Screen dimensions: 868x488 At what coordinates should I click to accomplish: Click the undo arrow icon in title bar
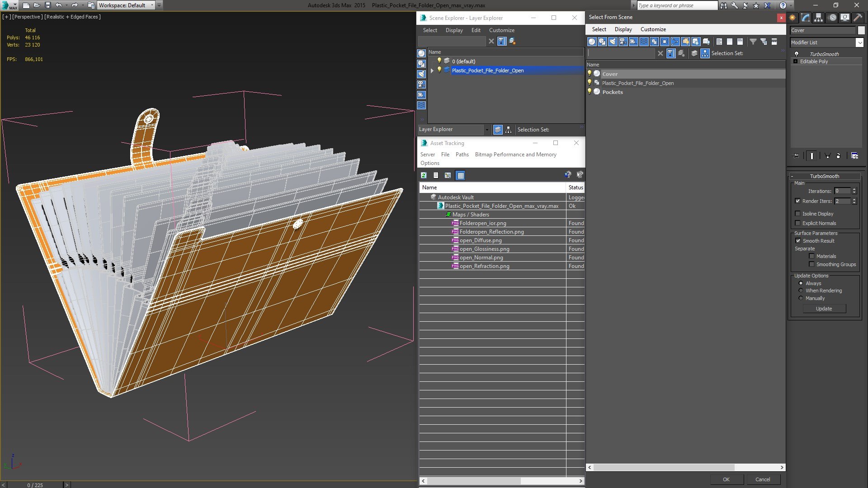(x=58, y=5)
